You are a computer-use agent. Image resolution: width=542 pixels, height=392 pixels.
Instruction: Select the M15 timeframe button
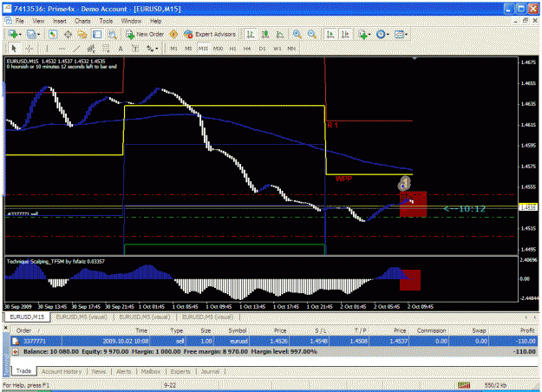click(203, 49)
